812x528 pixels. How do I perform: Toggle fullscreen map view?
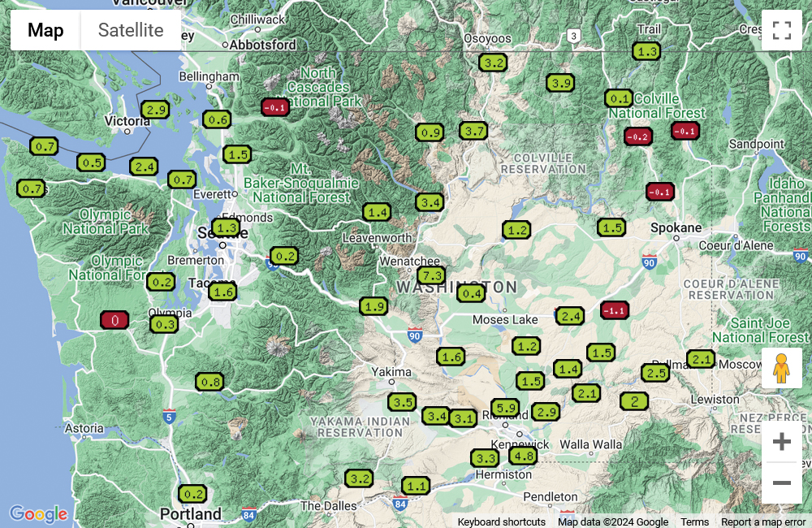point(781,30)
